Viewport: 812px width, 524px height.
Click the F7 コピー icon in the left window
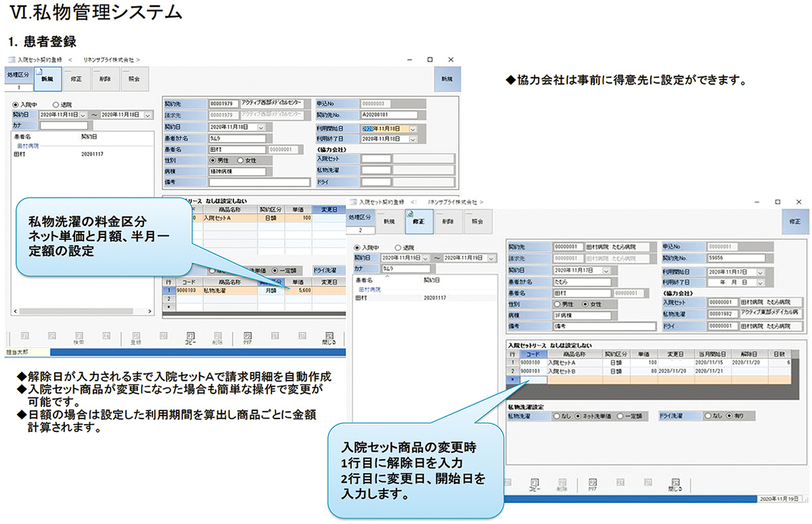click(x=190, y=337)
